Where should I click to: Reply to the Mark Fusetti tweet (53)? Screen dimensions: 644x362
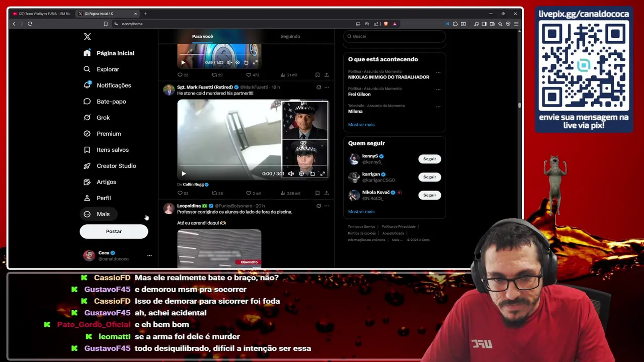(183, 193)
